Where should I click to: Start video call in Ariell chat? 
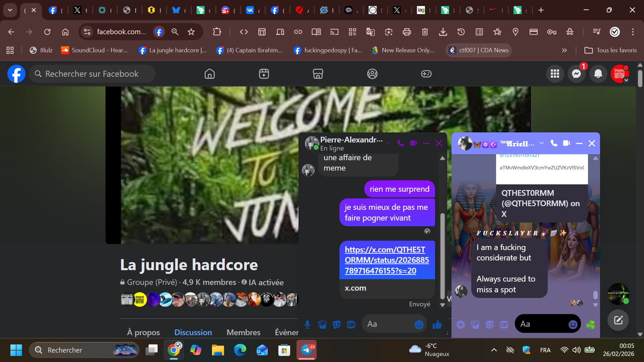(567, 143)
